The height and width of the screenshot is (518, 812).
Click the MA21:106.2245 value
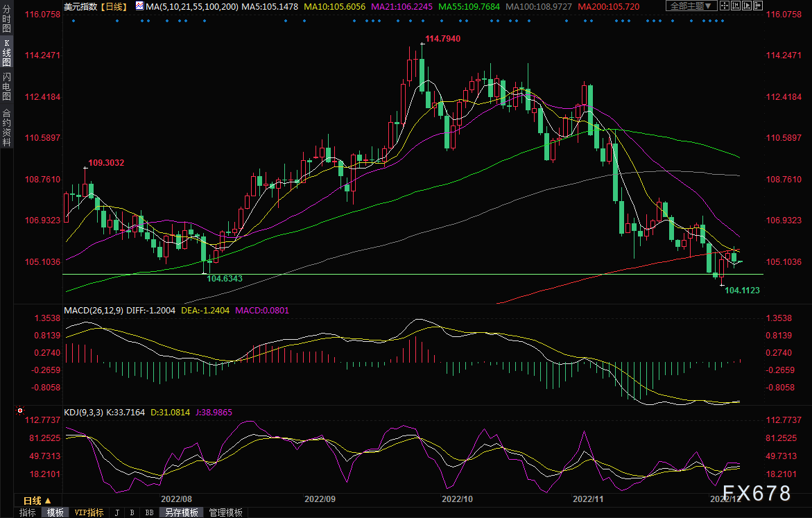coord(402,7)
